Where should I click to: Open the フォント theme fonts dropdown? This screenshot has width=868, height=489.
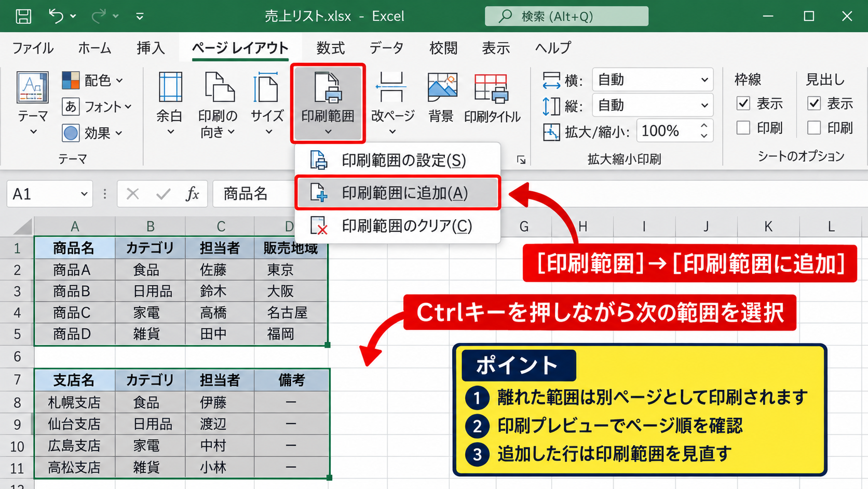[97, 107]
